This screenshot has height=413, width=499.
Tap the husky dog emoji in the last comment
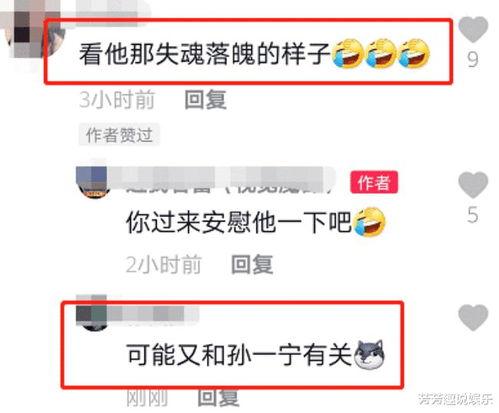(369, 355)
